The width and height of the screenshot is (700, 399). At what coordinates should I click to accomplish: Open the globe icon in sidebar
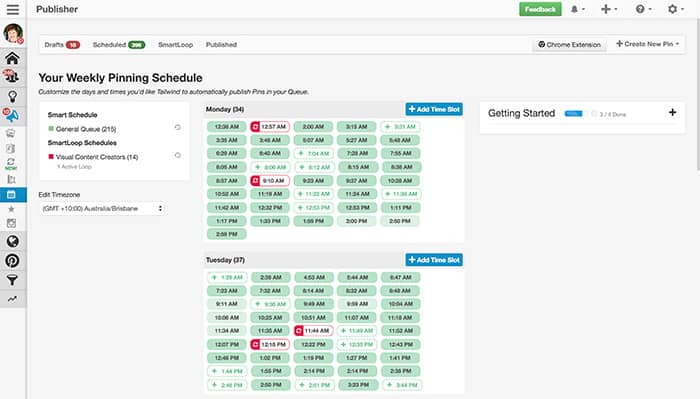point(12,241)
